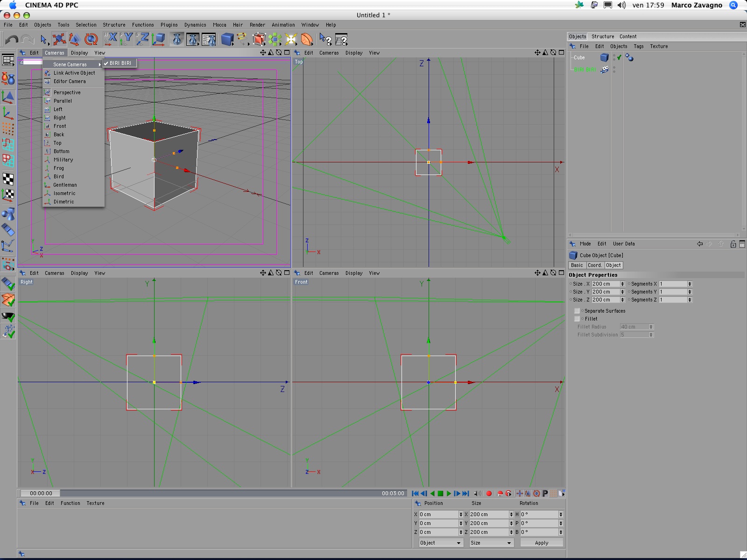Choose Isometric from Cameras menu
This screenshot has width=747, height=560.
[64, 193]
